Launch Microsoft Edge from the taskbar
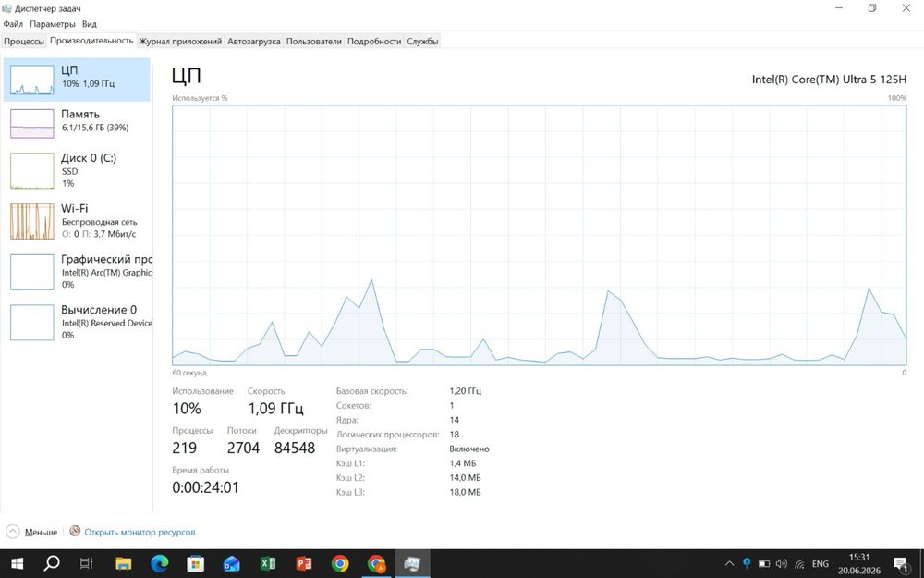The height and width of the screenshot is (578, 924). pyautogui.click(x=159, y=564)
